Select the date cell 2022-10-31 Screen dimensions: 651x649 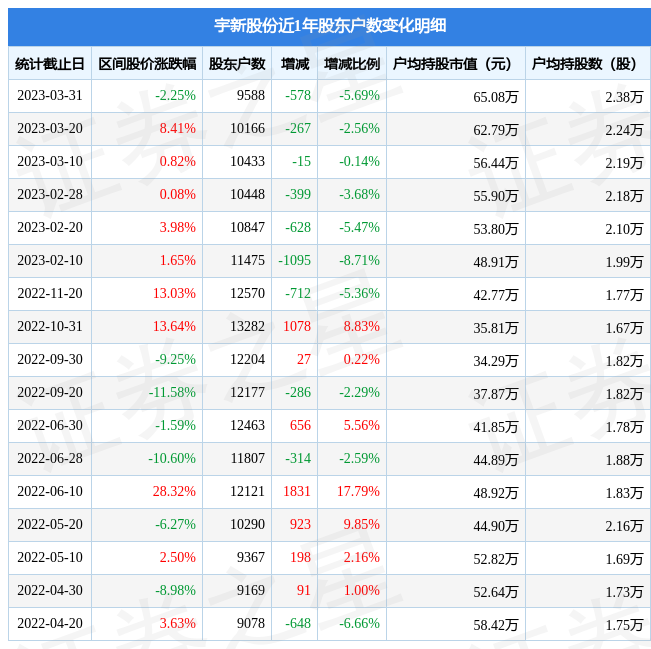(x=50, y=326)
